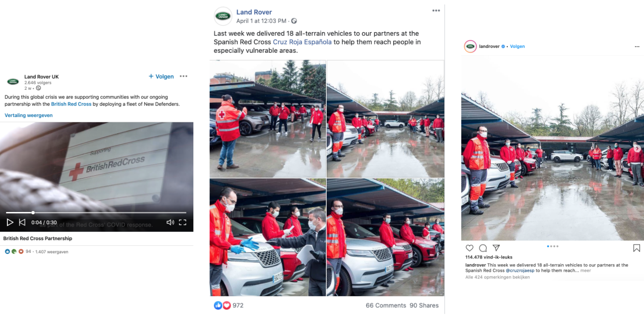Mute the video sound
Viewport: 644px width, 318px height.
(170, 223)
